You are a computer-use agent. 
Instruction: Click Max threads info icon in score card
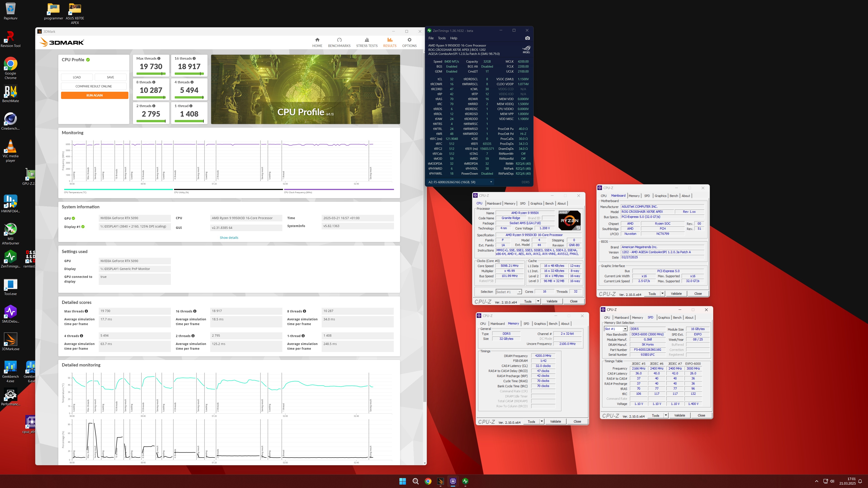(x=159, y=59)
